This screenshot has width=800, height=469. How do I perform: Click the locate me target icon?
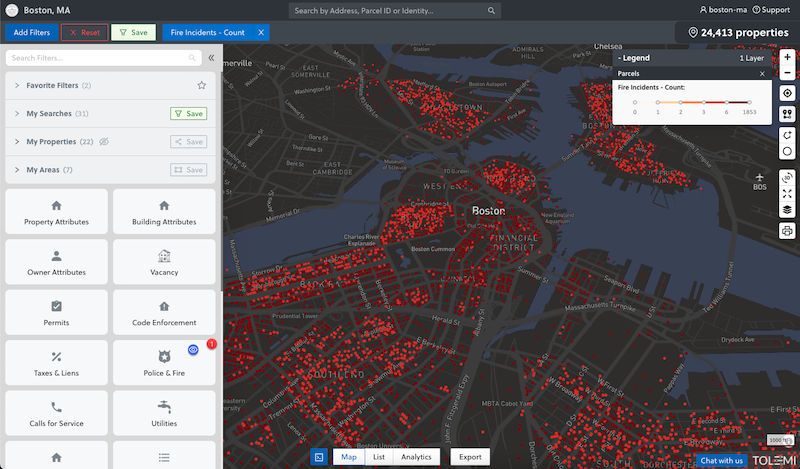[787, 93]
